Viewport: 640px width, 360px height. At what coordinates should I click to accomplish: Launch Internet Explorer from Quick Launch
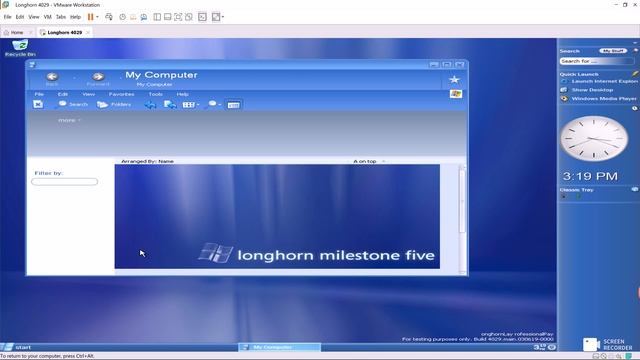(600, 81)
